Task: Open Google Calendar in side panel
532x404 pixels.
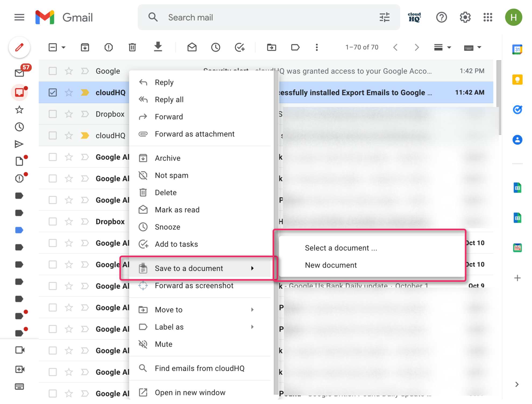Action: click(517, 49)
